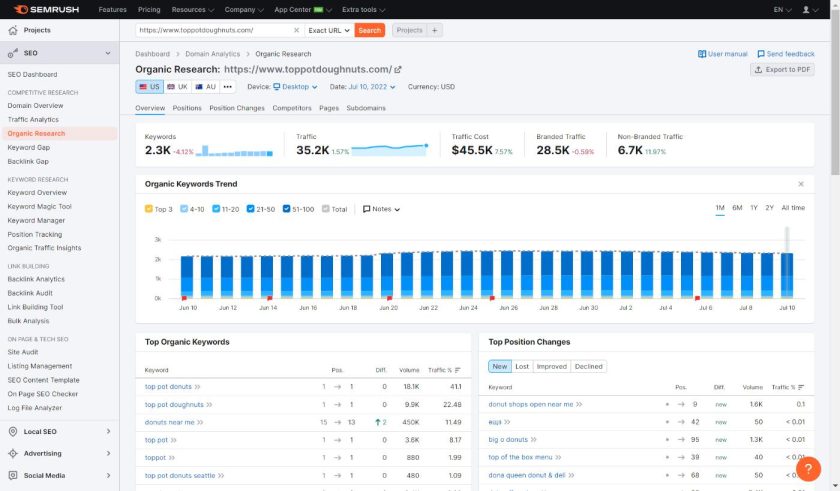Toggle the 21-50 positions checkbox
This screenshot has width=840, height=491.
click(x=250, y=209)
